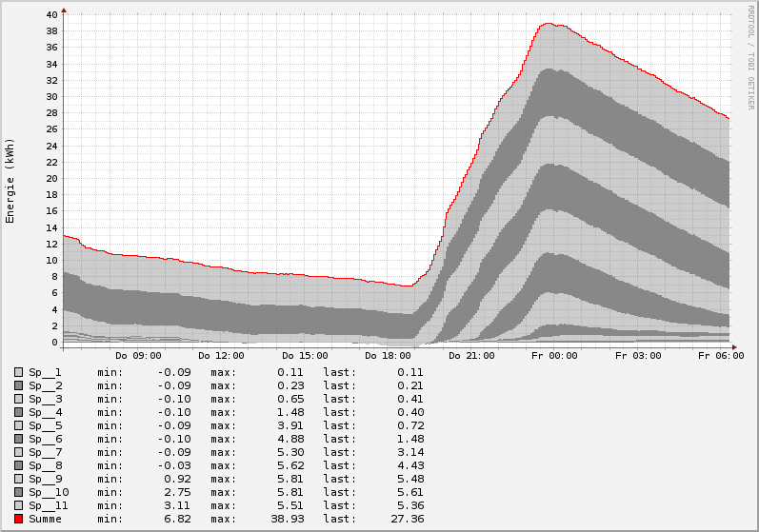Select the 'Do 12:00' time axis label
The width and height of the screenshot is (759, 532).
(221, 355)
